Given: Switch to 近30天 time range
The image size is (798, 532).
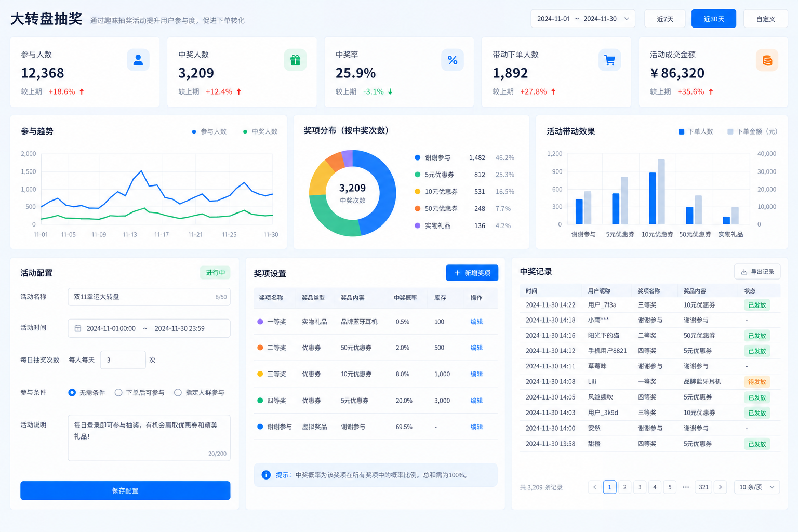Looking at the screenshot, I should point(714,19).
